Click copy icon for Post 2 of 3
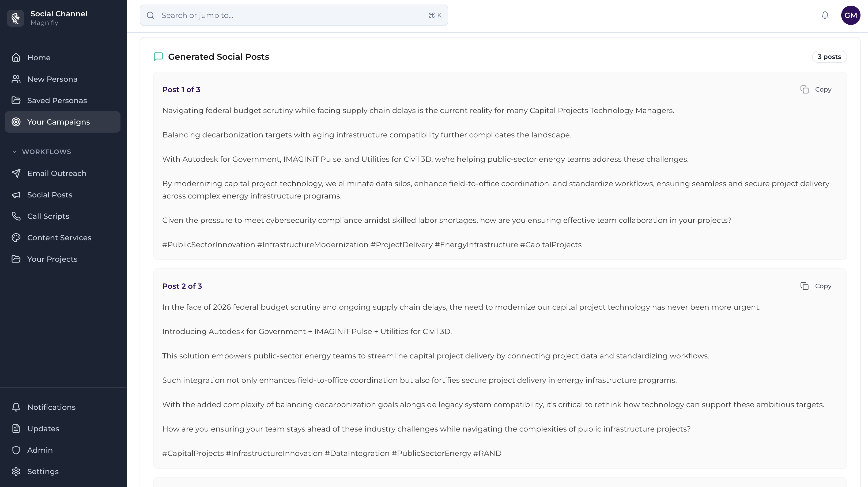This screenshot has height=487, width=868. (x=804, y=286)
